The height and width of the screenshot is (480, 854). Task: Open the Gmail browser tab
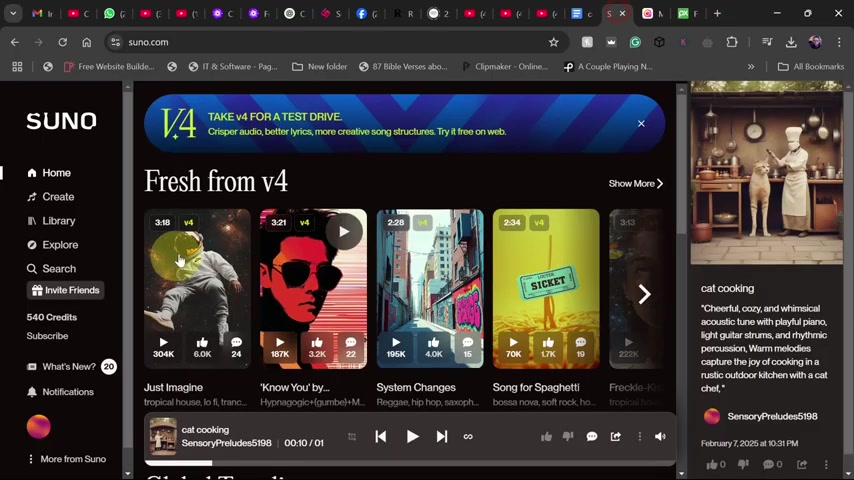(42, 14)
